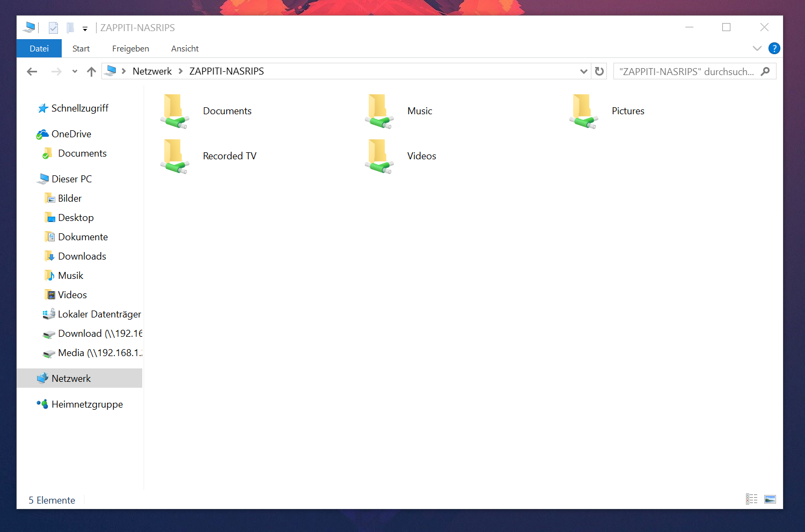
Task: Open the Start ribbon tab
Action: click(x=81, y=48)
